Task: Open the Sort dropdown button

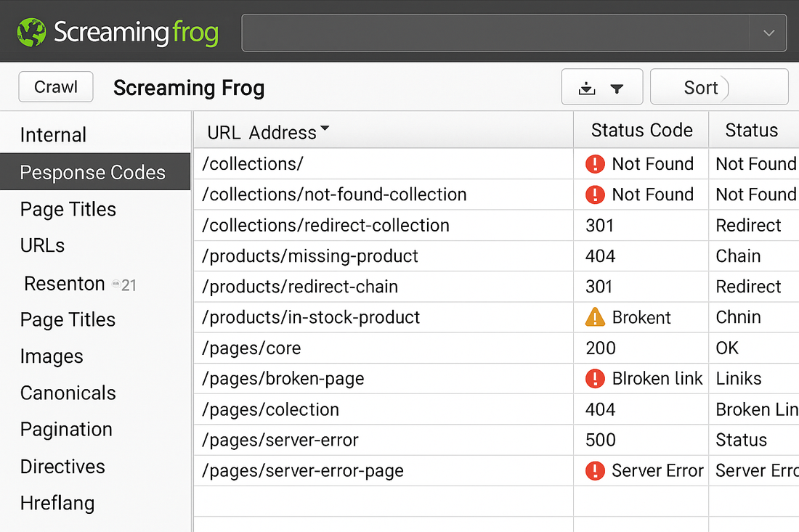Action: pyautogui.click(x=718, y=88)
